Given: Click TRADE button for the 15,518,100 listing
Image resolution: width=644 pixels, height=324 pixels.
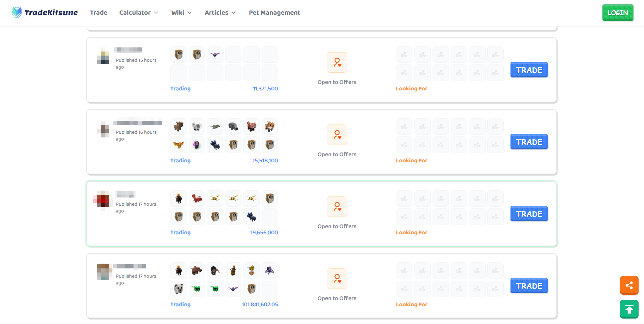Looking at the screenshot, I should [529, 142].
